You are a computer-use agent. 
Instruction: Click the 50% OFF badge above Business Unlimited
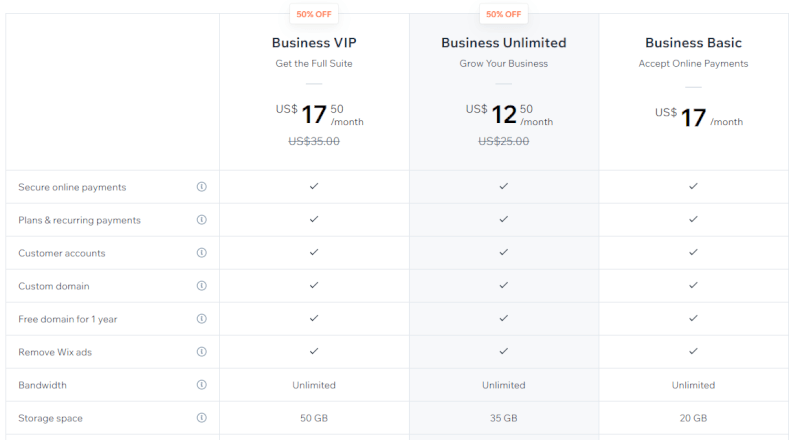(504, 14)
